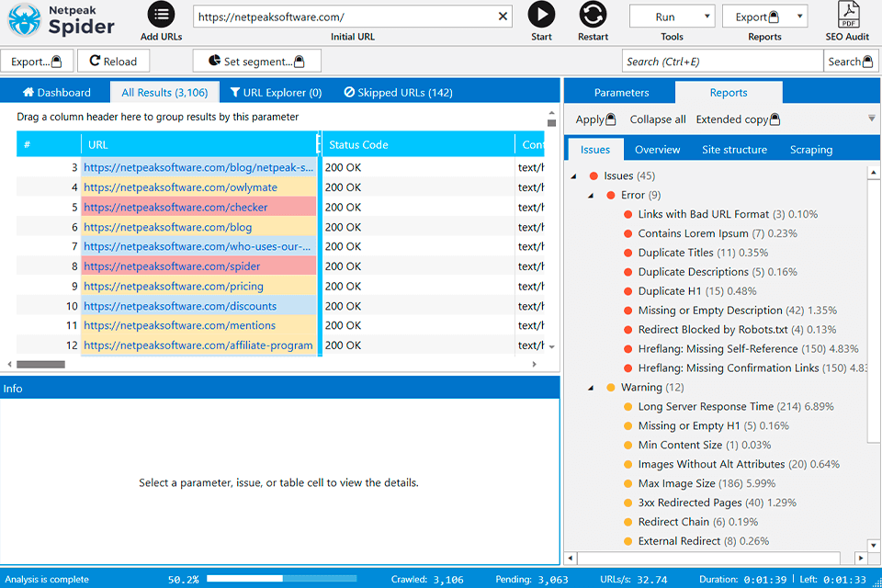Switch to the Parameters tab
Screen dimensions: 882x588
[x=621, y=92]
